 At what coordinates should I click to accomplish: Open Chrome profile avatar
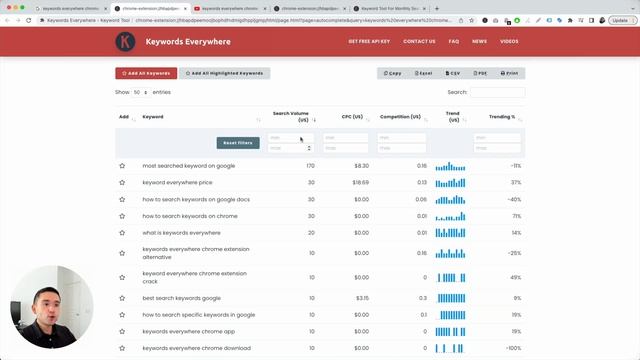[602, 20]
